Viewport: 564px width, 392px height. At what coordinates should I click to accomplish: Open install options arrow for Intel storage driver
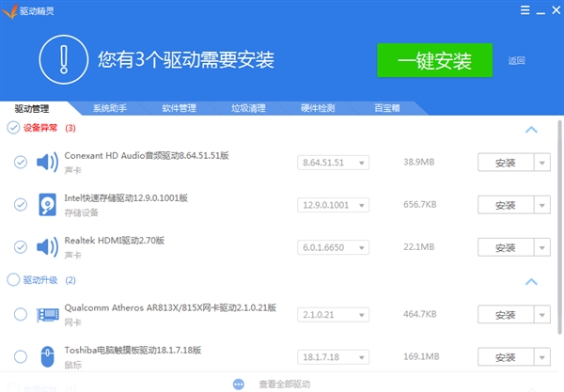tap(542, 205)
